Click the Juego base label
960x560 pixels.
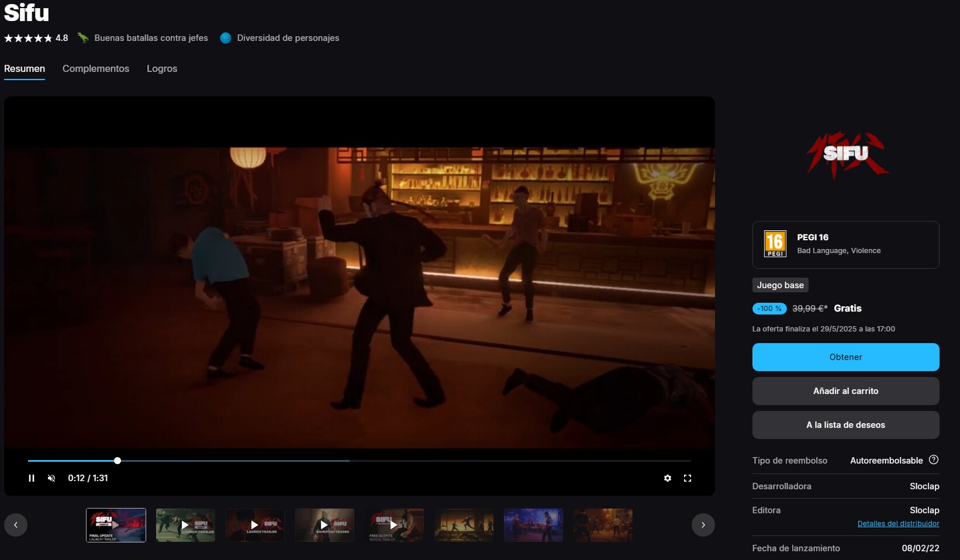click(x=780, y=285)
